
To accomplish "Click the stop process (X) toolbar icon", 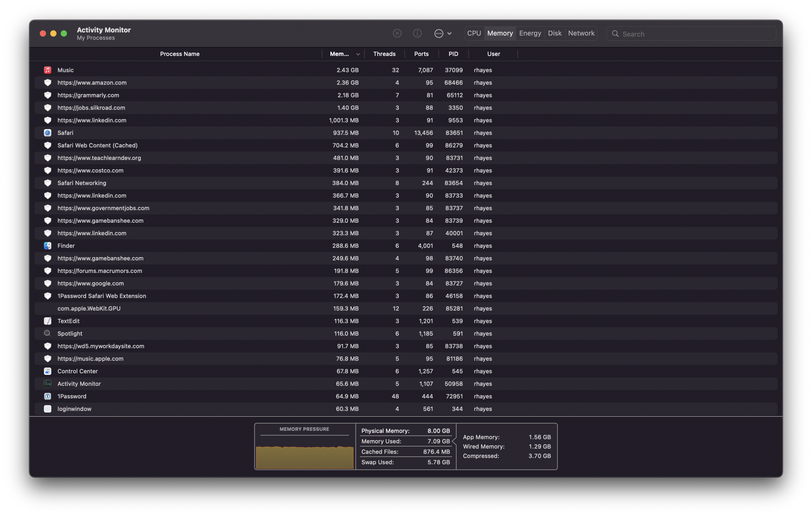I will point(397,34).
